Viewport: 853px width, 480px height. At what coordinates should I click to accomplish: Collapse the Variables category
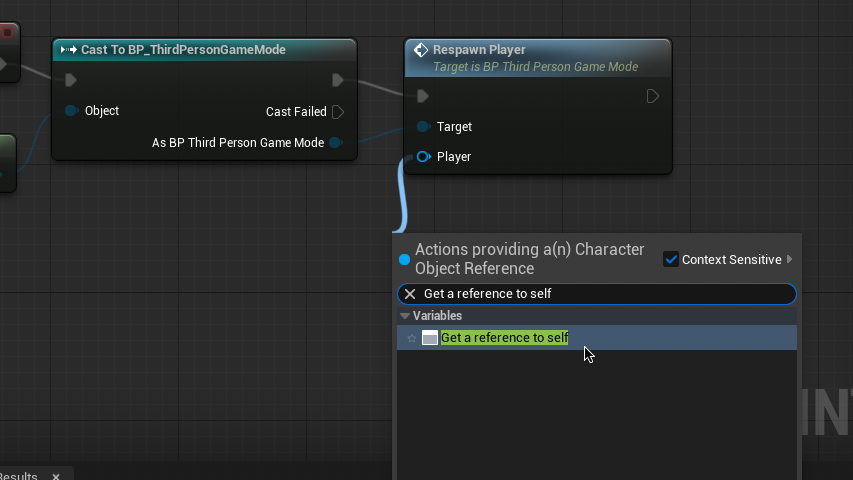coord(405,316)
